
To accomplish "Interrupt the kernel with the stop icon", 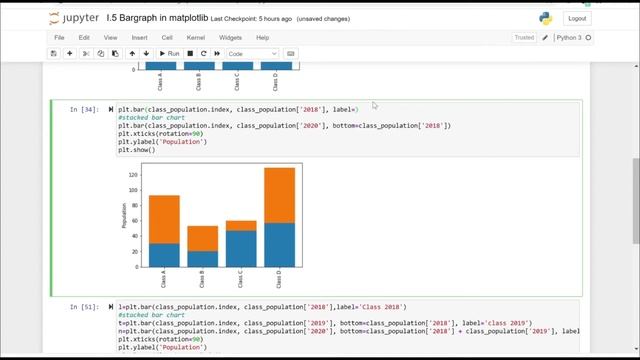I will click(190, 53).
